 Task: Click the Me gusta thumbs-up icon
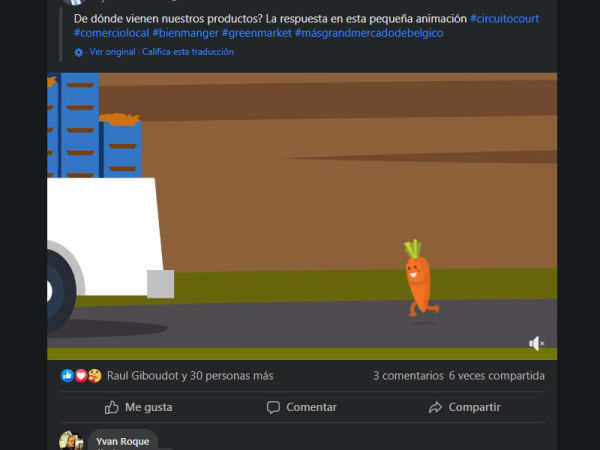[x=112, y=407]
